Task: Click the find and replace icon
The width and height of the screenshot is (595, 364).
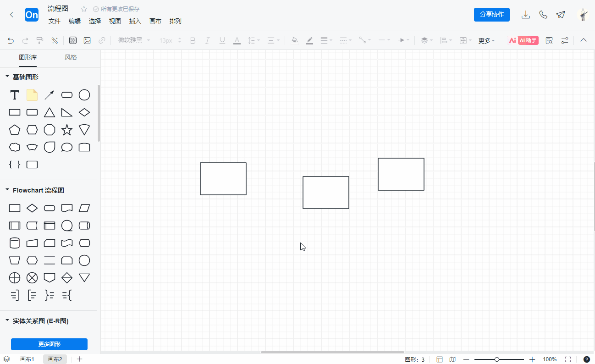Action: click(x=549, y=40)
